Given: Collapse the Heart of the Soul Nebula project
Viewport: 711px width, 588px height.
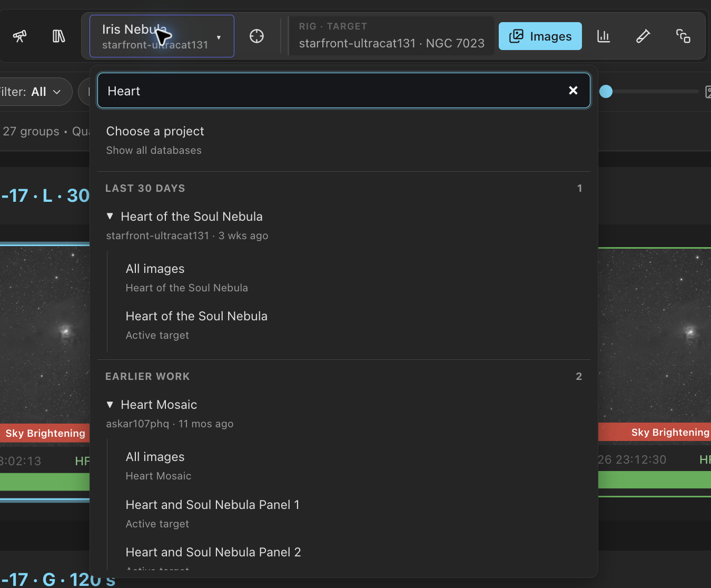Looking at the screenshot, I should [110, 216].
